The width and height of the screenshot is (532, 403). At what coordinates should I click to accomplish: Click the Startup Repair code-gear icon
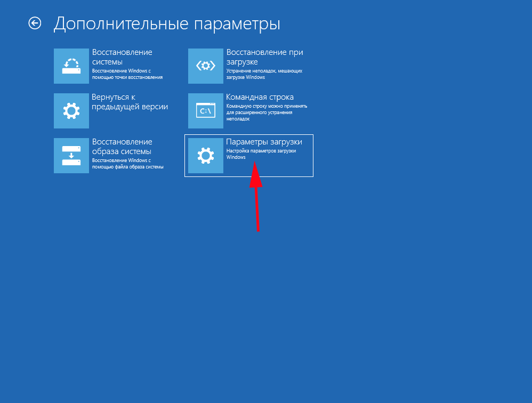tap(206, 66)
